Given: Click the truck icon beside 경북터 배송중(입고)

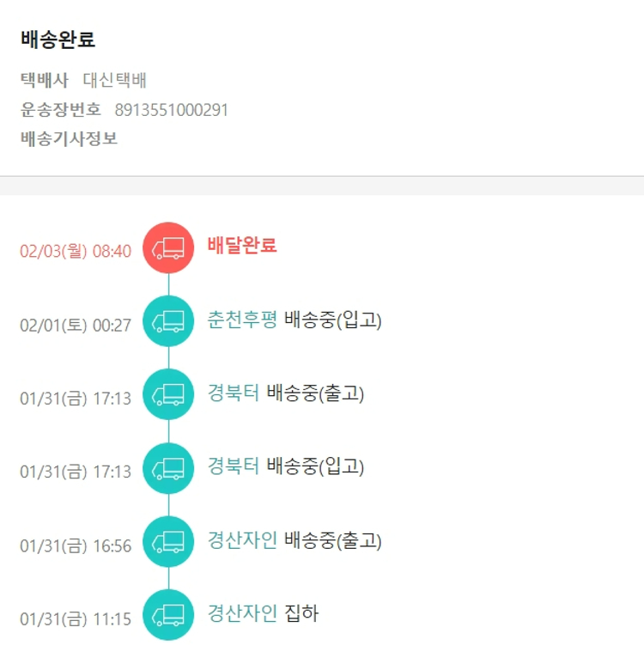Looking at the screenshot, I should pos(168,468).
